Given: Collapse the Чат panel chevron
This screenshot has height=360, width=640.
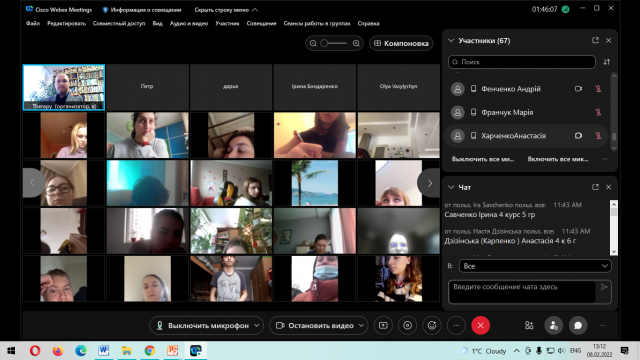Looking at the screenshot, I should coord(451,187).
